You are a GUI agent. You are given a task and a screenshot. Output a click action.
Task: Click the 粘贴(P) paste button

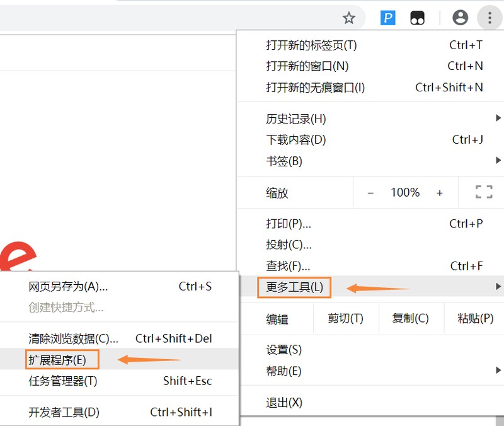[x=475, y=319]
